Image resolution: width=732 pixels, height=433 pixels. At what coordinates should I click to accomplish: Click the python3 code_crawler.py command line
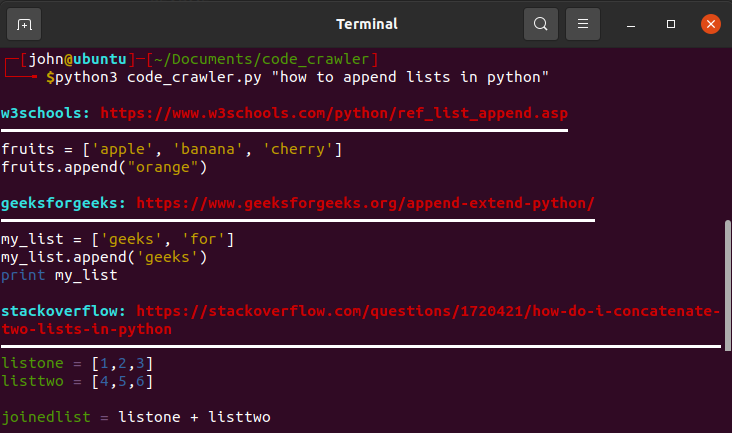pyautogui.click(x=297, y=77)
